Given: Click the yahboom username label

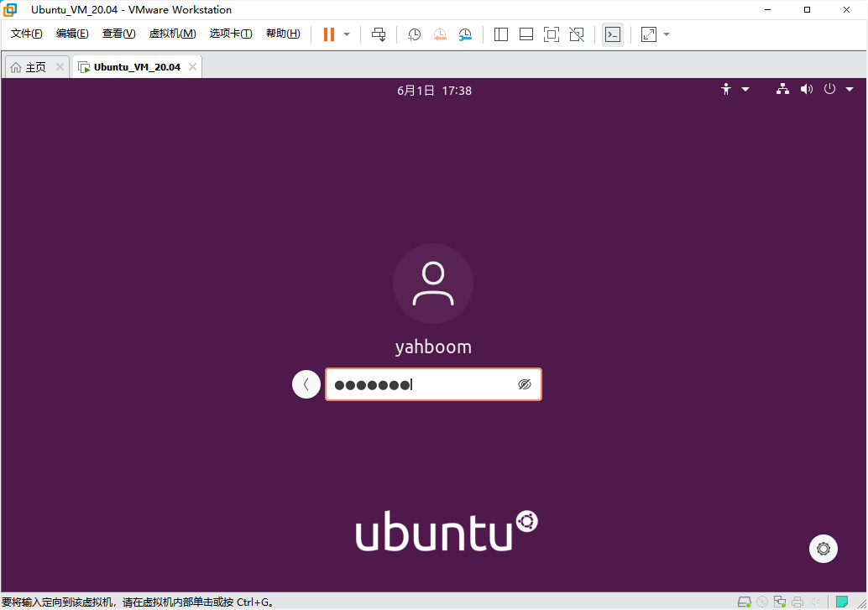Looking at the screenshot, I should click(433, 347).
